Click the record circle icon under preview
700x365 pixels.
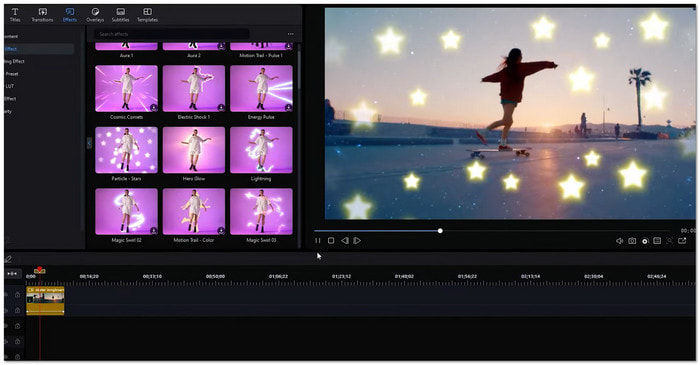click(x=645, y=241)
